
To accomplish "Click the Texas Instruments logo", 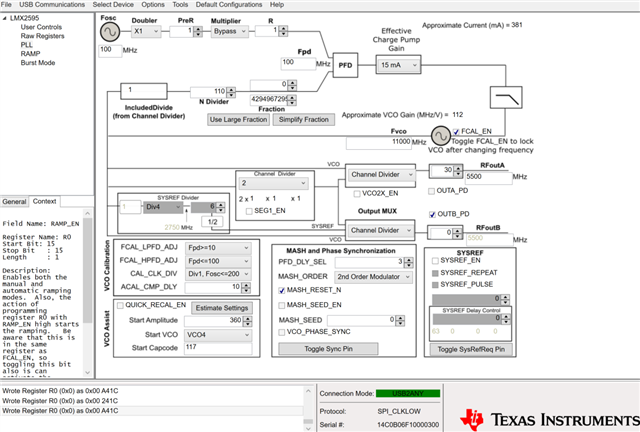I will pyautogui.click(x=549, y=419).
